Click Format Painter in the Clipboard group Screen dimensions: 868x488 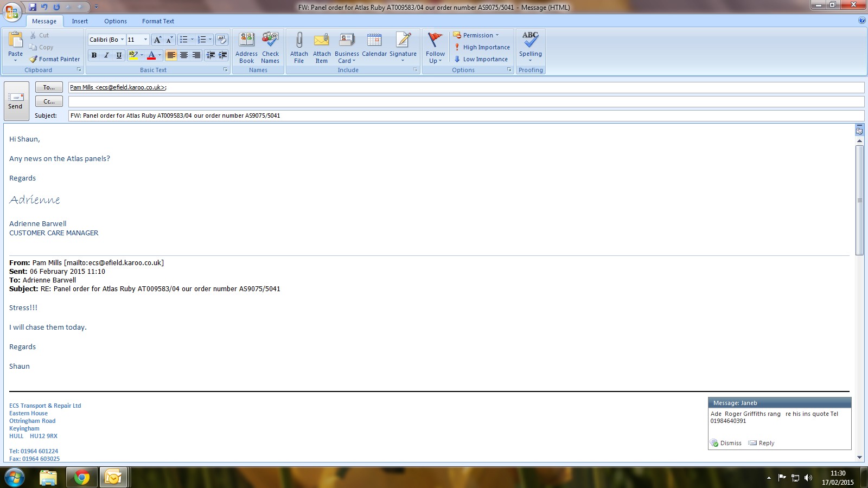[x=55, y=59]
